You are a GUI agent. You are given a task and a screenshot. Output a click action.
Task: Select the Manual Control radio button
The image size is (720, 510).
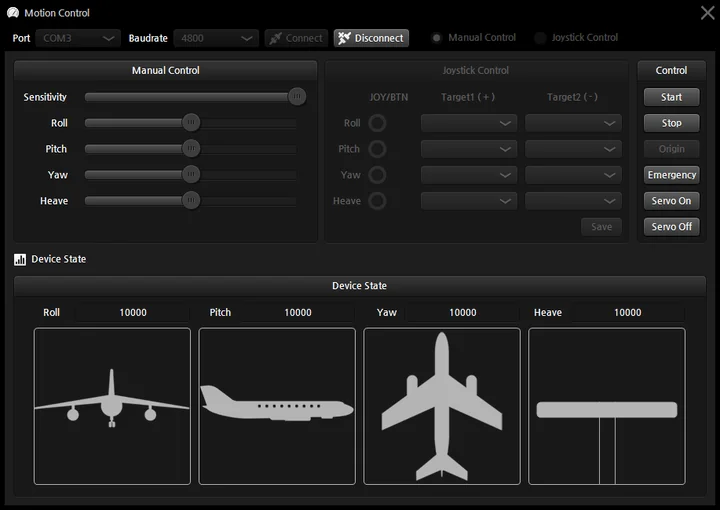[x=437, y=38]
